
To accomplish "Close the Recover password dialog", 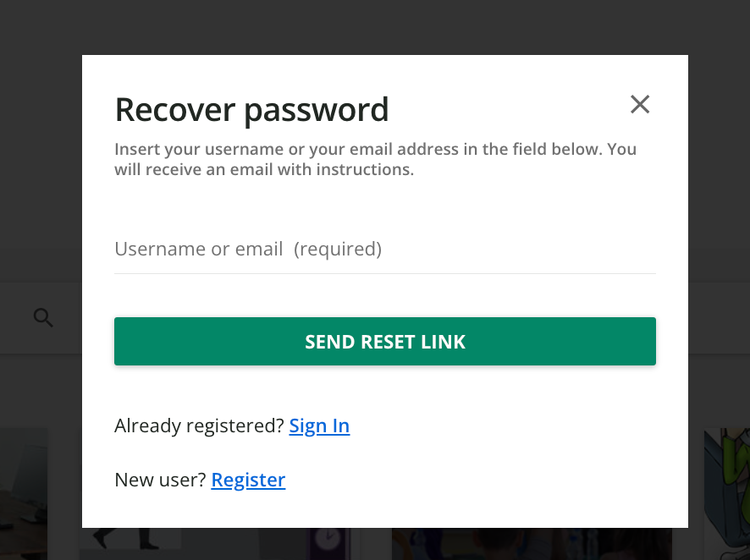I will 640,104.
